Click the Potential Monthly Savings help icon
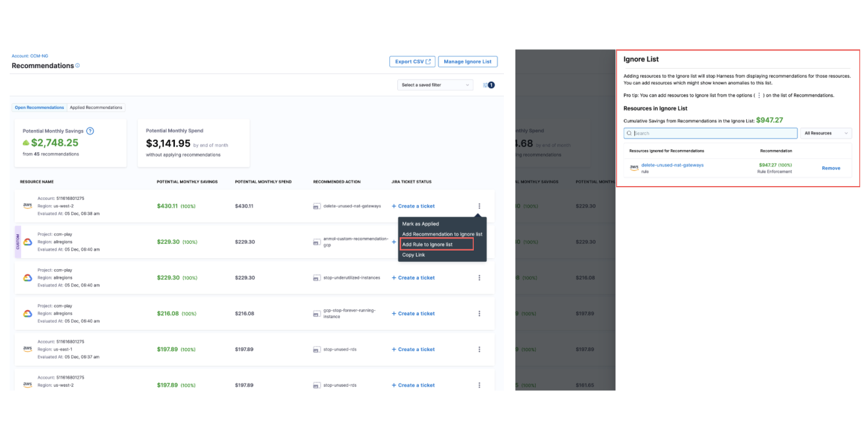The height and width of the screenshot is (448, 868). (x=90, y=131)
